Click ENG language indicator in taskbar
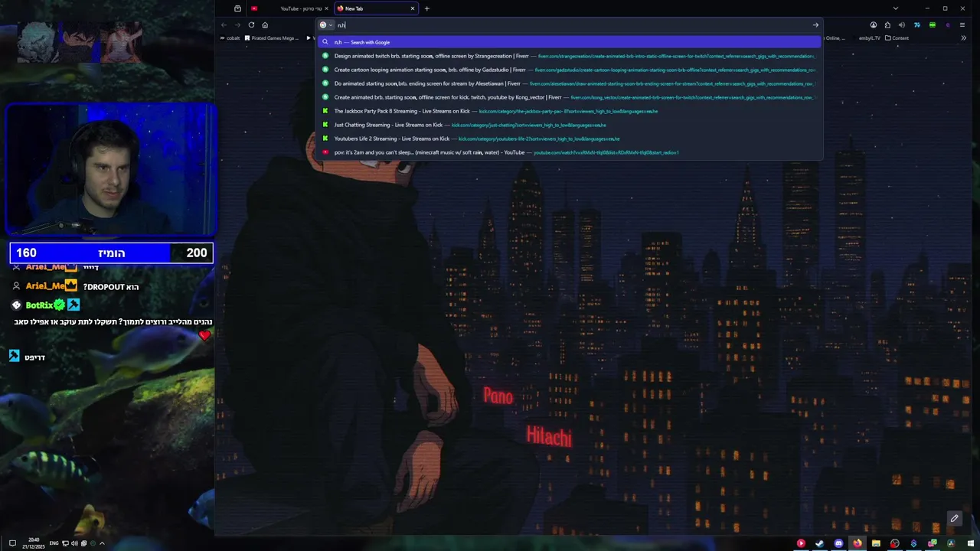Image resolution: width=980 pixels, height=551 pixels. [54, 543]
